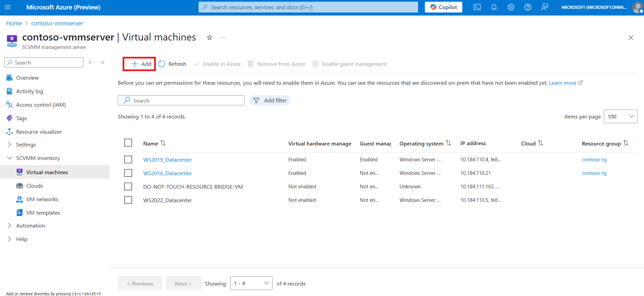Refresh the virtual machines list

tap(173, 64)
